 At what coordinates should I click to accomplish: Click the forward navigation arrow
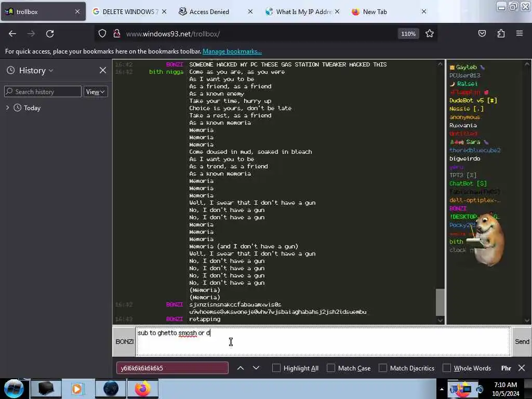(31, 34)
